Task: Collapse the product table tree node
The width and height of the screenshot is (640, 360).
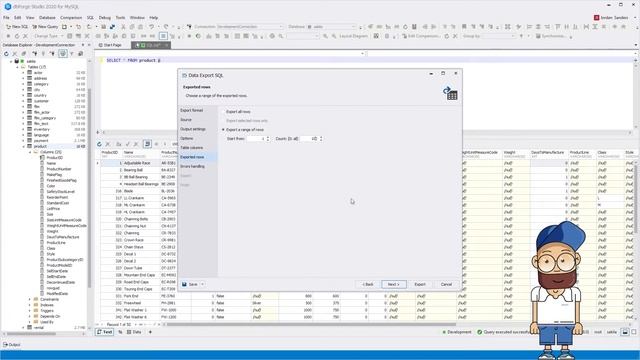Action: click(23, 146)
